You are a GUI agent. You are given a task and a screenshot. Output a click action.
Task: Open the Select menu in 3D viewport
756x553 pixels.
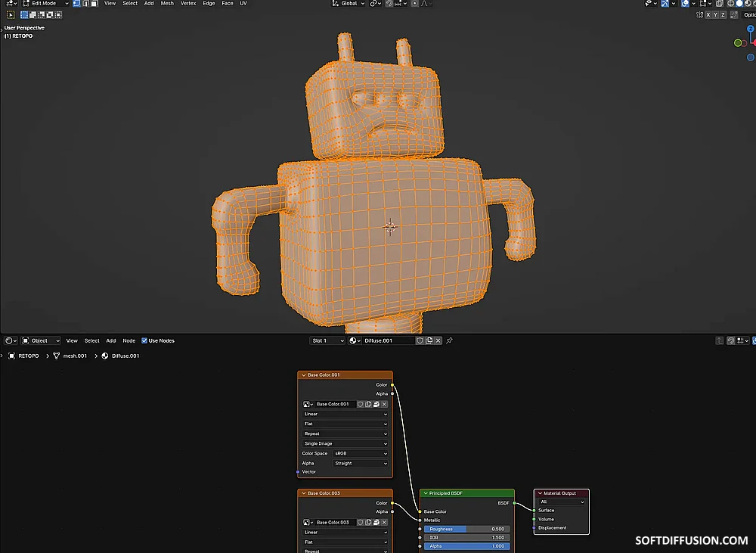click(x=130, y=3)
